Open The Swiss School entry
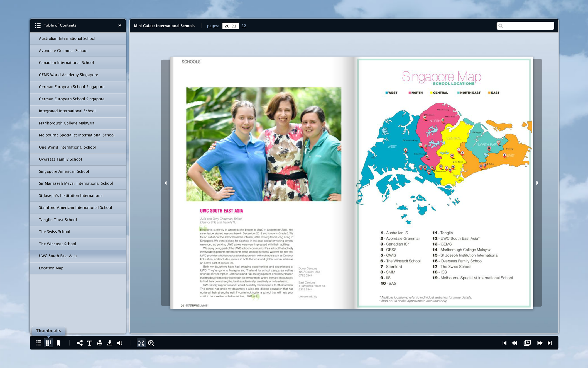This screenshot has height=368, width=588. [x=78, y=232]
